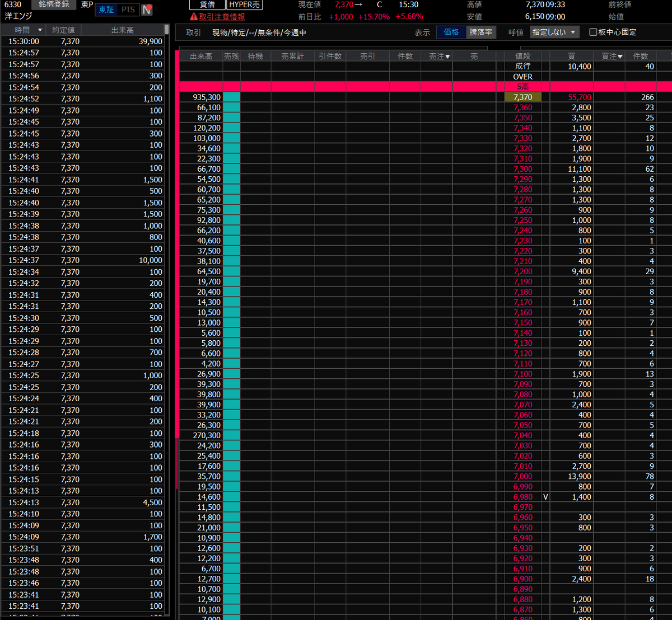The height and width of the screenshot is (620, 672).
Task: Click the 売引 column header
Action: tap(367, 57)
